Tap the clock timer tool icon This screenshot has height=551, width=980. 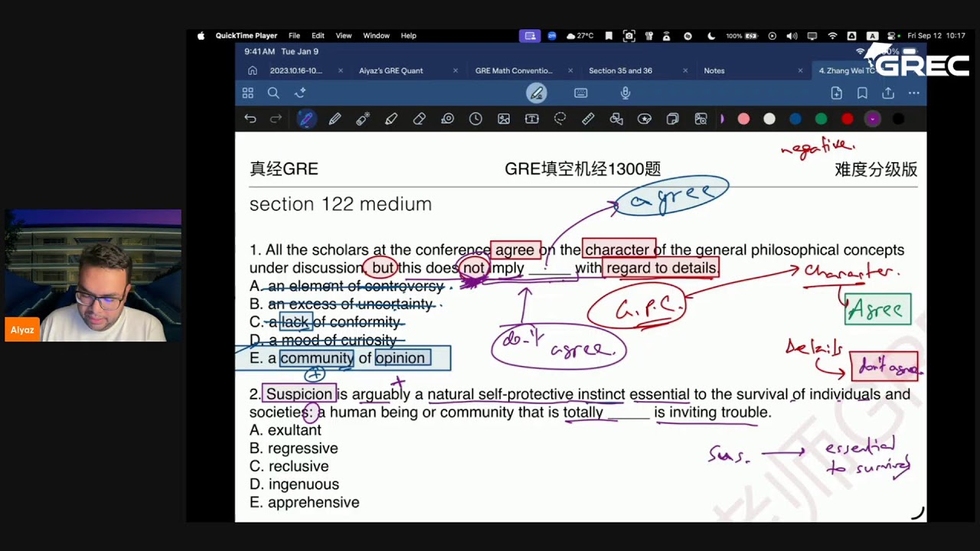(x=475, y=119)
